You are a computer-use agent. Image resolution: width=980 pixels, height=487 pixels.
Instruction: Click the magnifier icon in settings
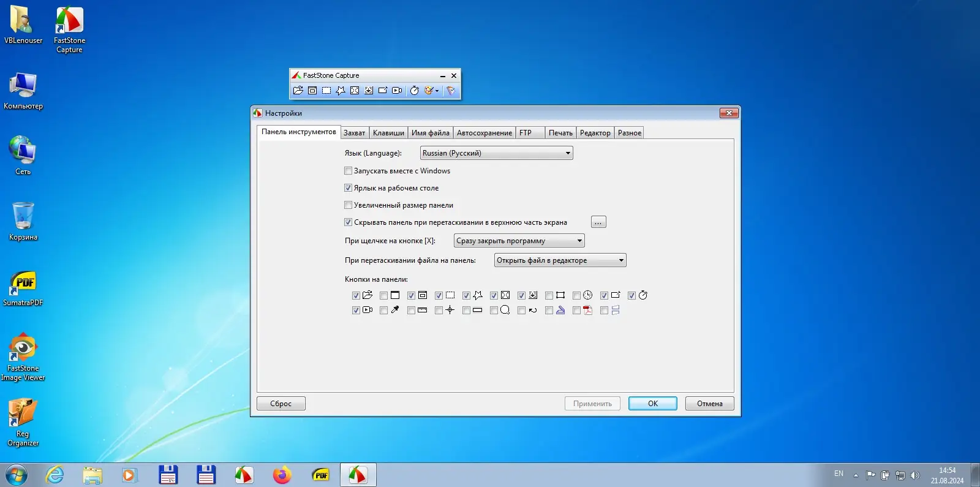click(x=505, y=310)
